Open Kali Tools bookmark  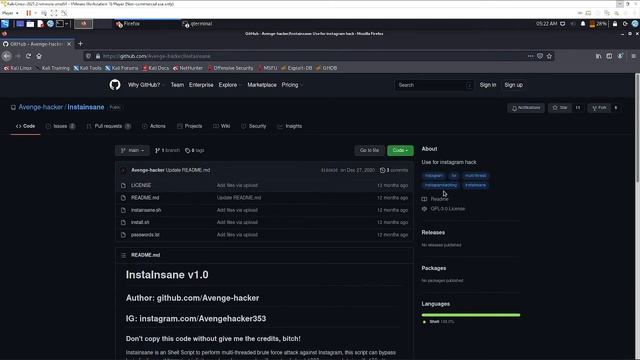[87, 68]
